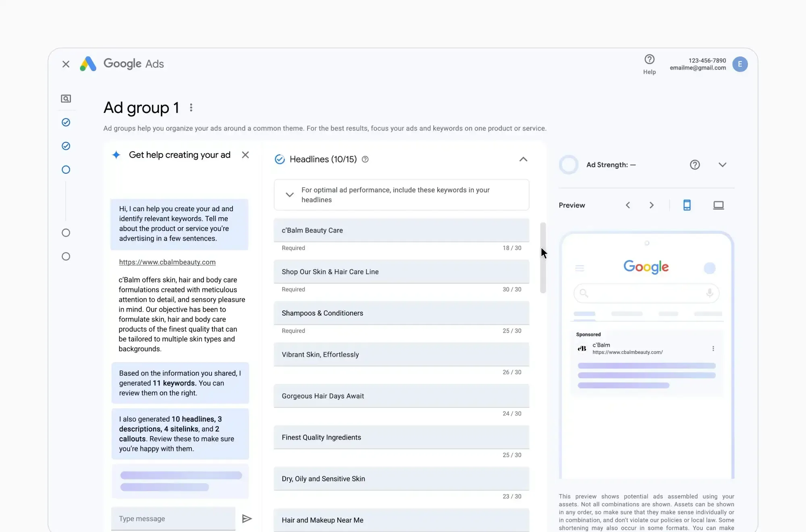Edit the Dry, Oily and Sensitive Skin headline

click(x=401, y=479)
